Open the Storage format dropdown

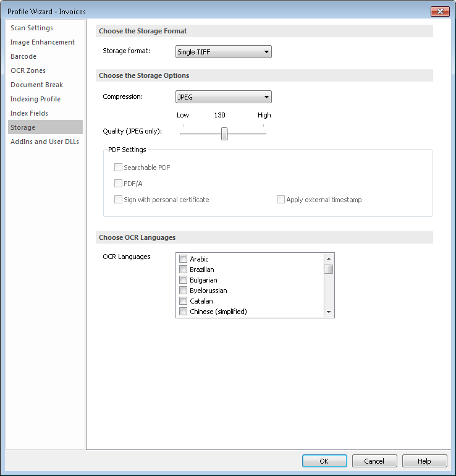[224, 52]
